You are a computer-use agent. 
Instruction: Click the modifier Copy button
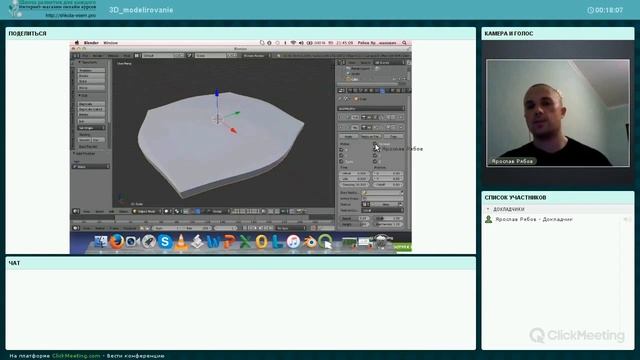click(x=393, y=136)
